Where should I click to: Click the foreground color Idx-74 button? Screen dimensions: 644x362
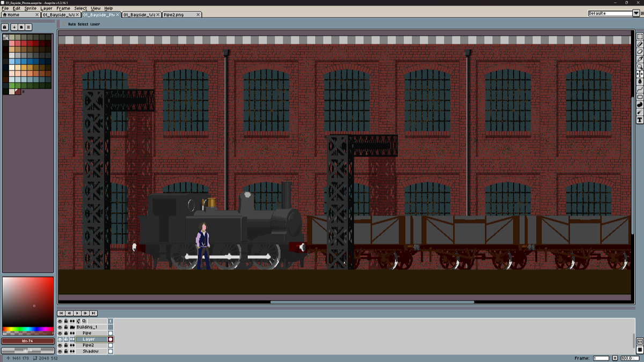27,341
